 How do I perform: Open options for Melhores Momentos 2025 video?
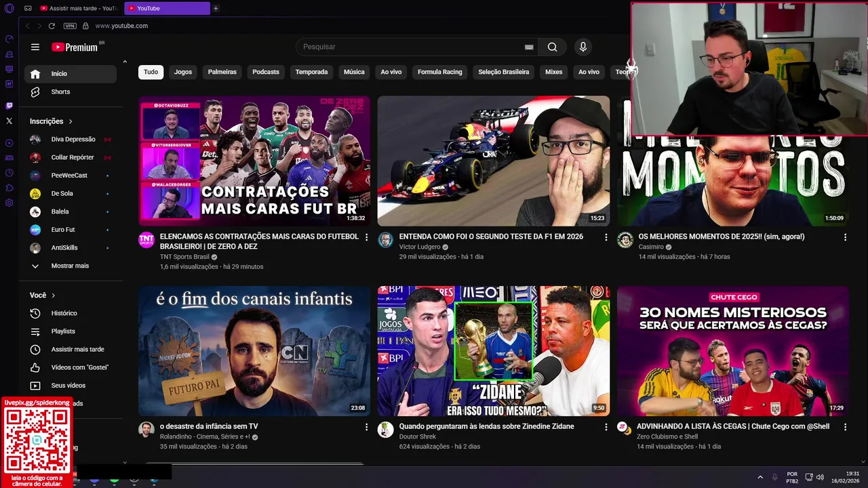click(845, 237)
